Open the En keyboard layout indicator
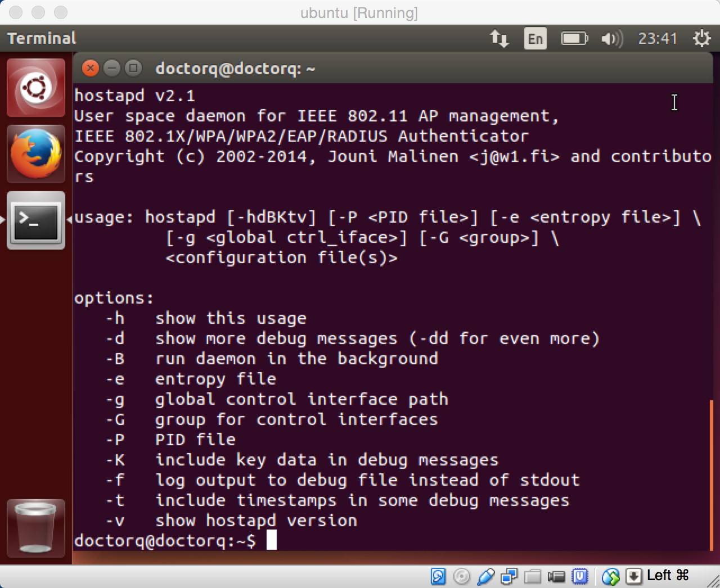The image size is (720, 588). click(x=535, y=38)
